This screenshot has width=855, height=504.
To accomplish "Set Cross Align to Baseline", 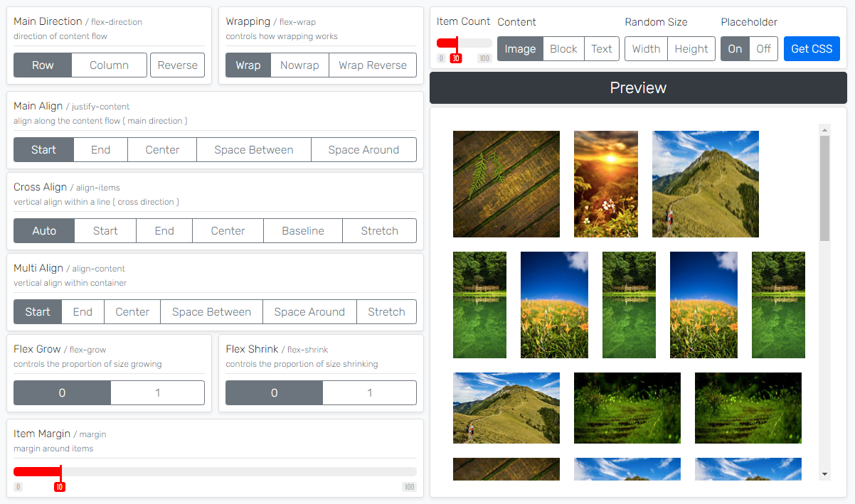I will pos(302,231).
